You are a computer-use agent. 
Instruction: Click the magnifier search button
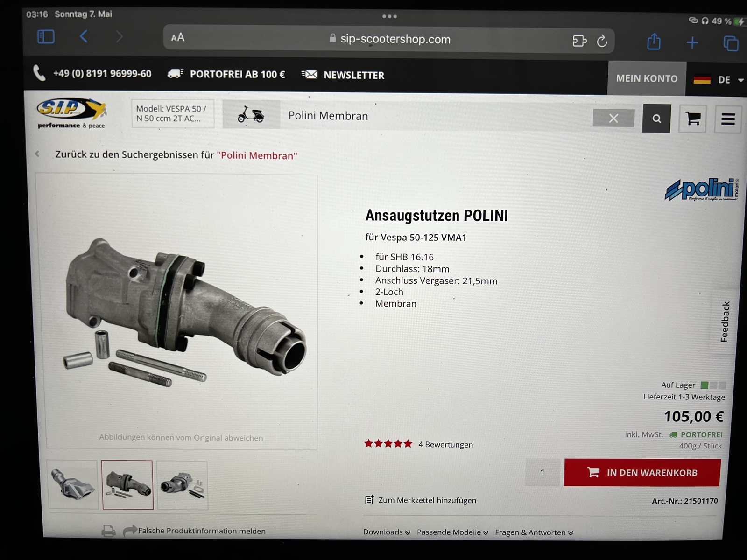pyautogui.click(x=656, y=119)
